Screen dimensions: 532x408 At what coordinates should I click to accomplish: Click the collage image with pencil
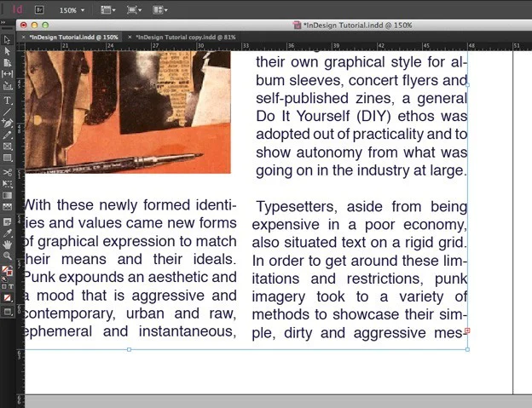coord(128,112)
